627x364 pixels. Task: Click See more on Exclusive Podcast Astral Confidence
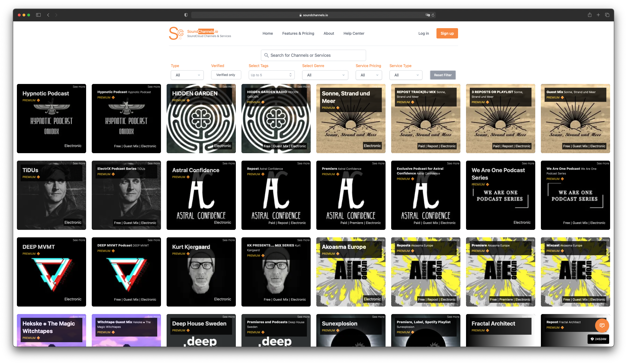point(453,163)
